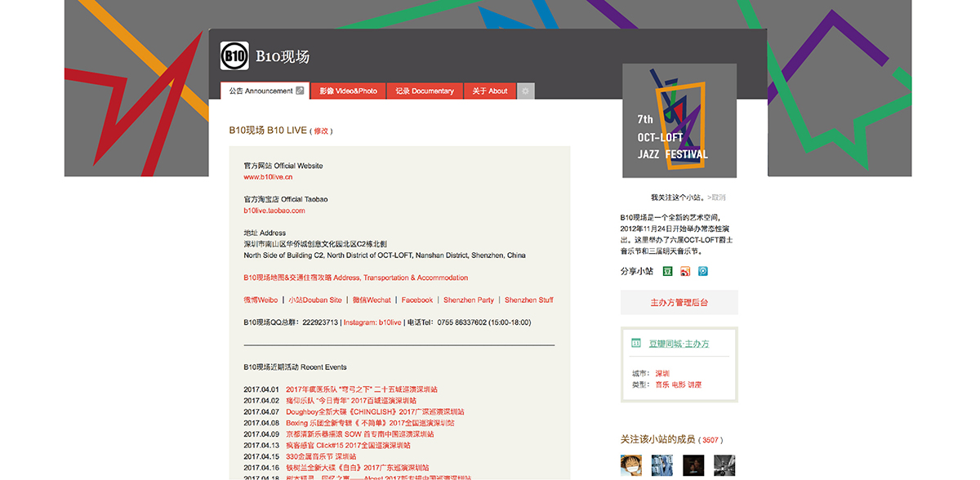The height and width of the screenshot is (480, 980).
Task: Share the site via the blue Tencent icon
Action: click(703, 271)
